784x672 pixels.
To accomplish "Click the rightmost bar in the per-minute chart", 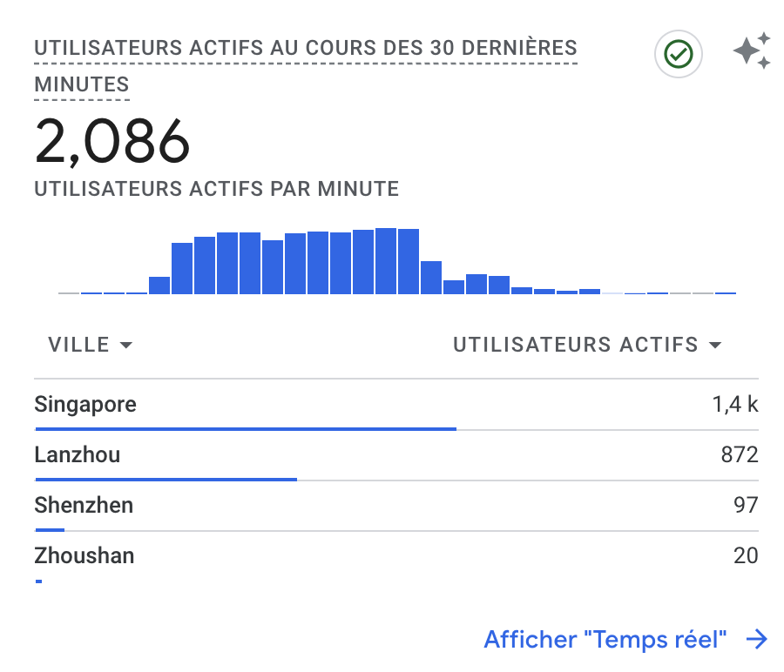I will tap(726, 292).
